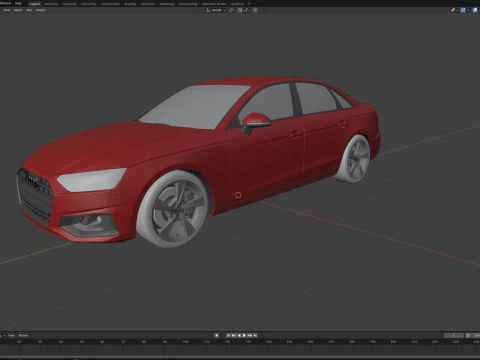
Task: Open the Animation workspace tab
Action: pos(148,4)
